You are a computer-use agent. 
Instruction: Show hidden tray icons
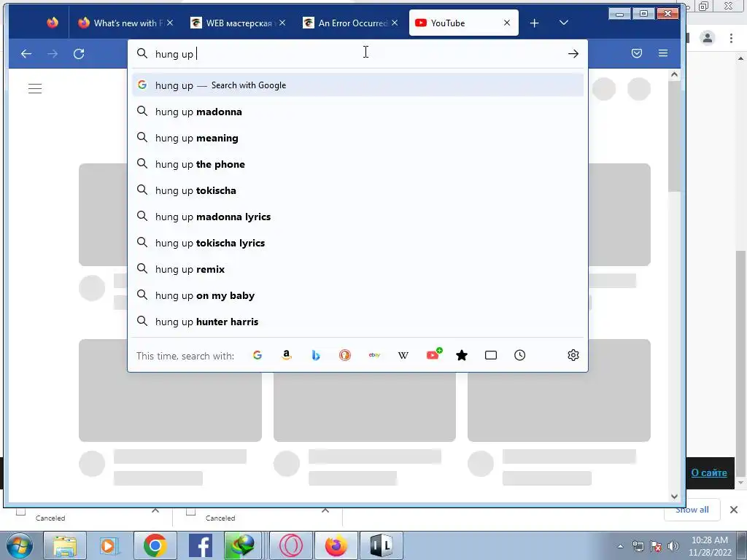click(x=620, y=547)
